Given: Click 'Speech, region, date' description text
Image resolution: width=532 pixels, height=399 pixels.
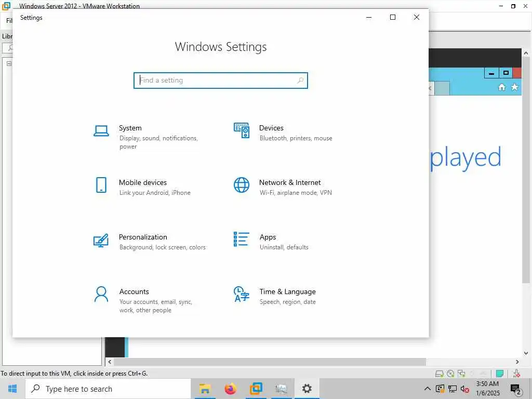Looking at the screenshot, I should (287, 302).
